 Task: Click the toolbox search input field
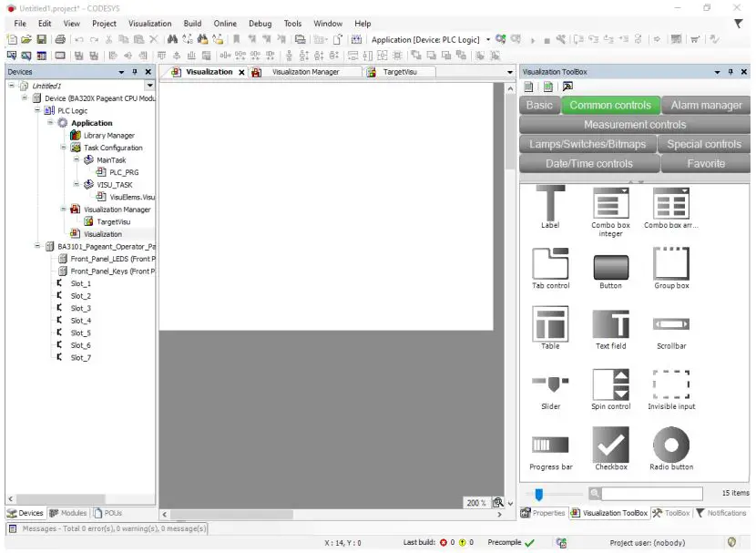(651, 494)
